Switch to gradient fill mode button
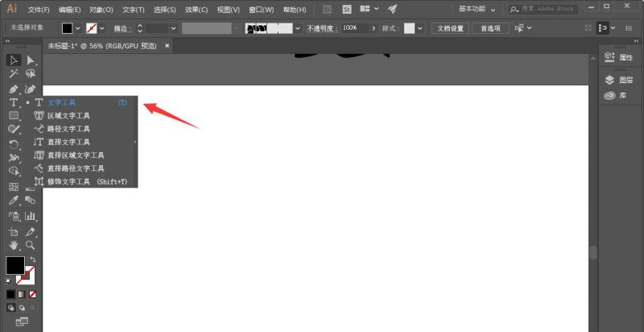 pos(22,294)
